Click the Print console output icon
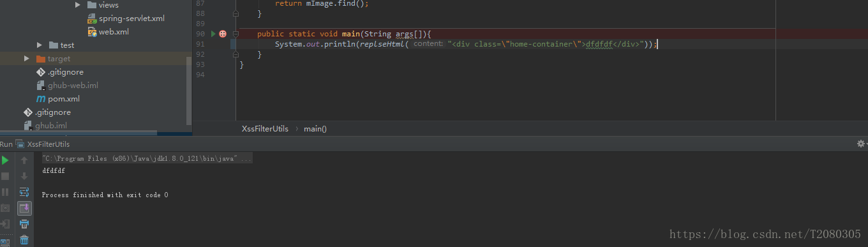Image resolution: width=868 pixels, height=247 pixels. coord(24,224)
